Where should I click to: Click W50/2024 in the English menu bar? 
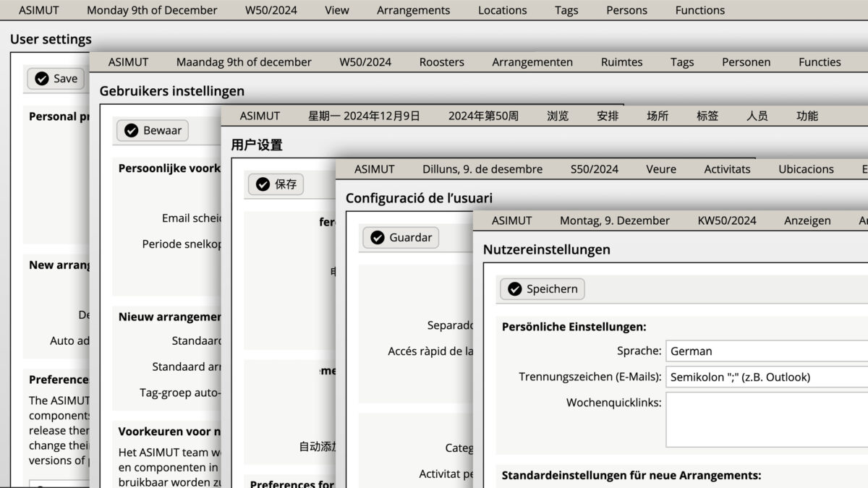(x=271, y=10)
